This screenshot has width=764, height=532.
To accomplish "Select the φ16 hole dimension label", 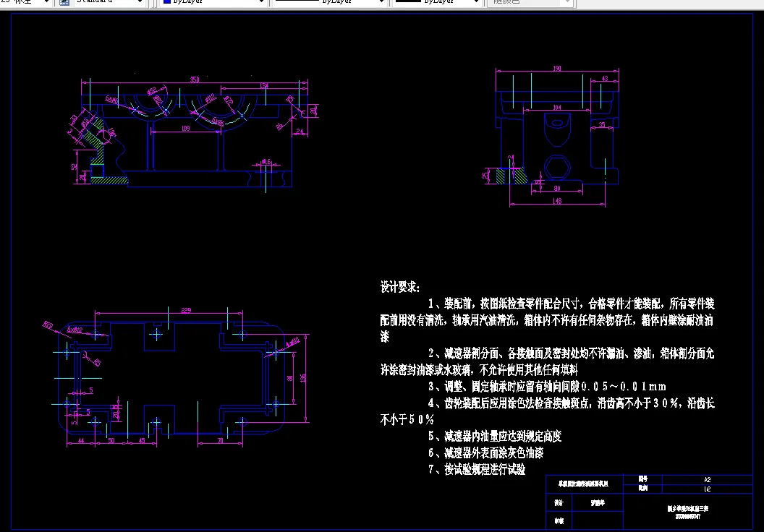I will [x=266, y=162].
